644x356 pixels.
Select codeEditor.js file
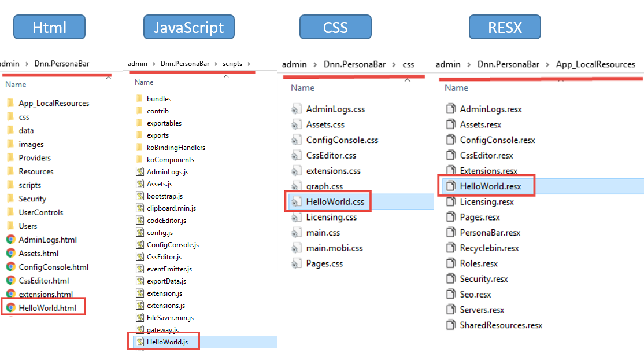tap(166, 221)
